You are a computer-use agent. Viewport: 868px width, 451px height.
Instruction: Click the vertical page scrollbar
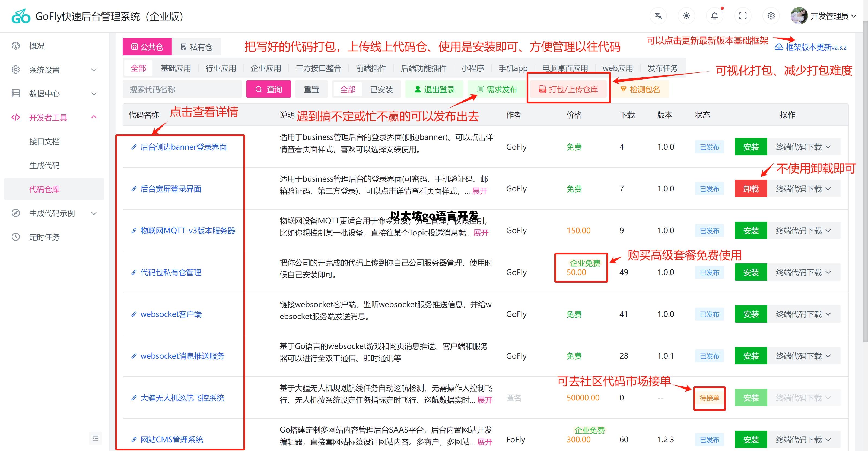[x=865, y=182]
